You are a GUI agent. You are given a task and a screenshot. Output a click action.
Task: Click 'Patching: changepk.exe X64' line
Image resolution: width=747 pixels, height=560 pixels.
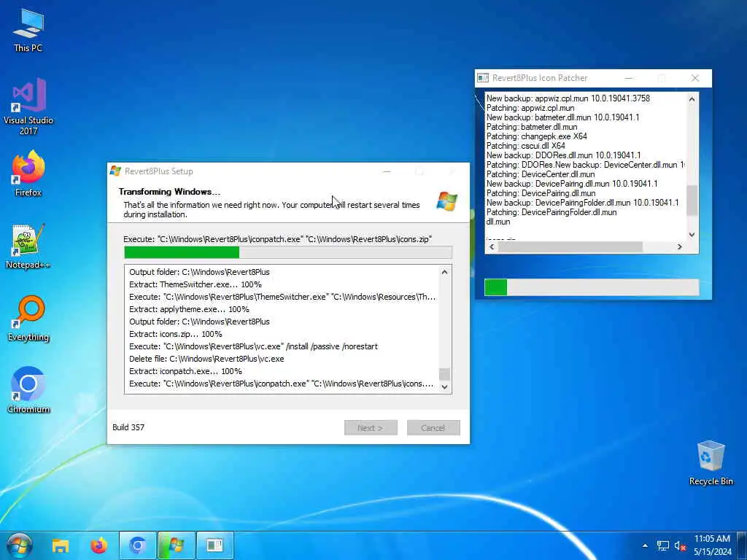536,136
